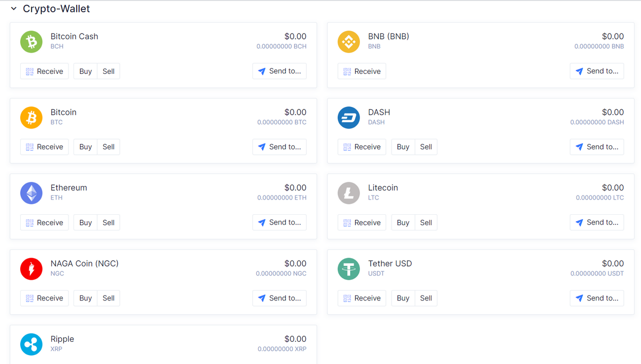641x364 pixels.
Task: Open Receive for Litecoin
Action: coord(362,223)
